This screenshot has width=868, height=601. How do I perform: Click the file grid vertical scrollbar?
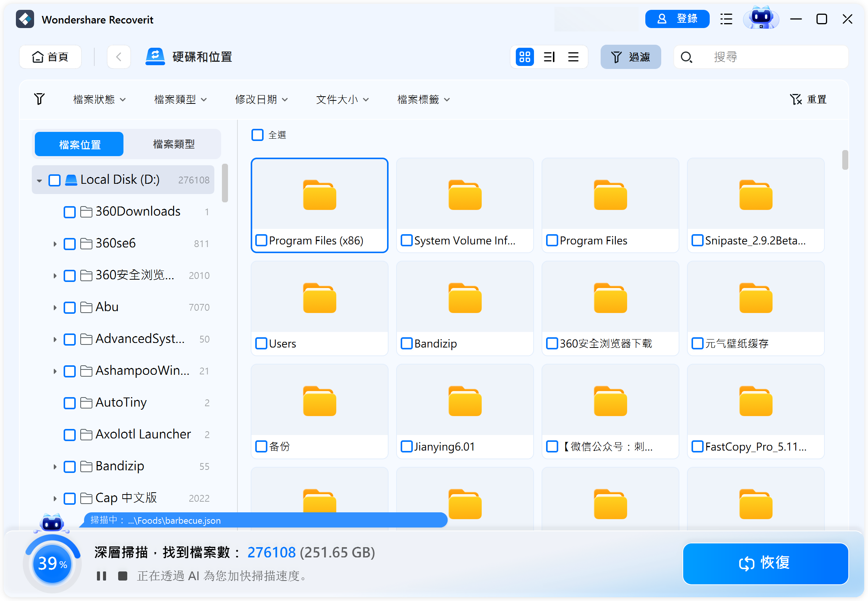pyautogui.click(x=845, y=160)
